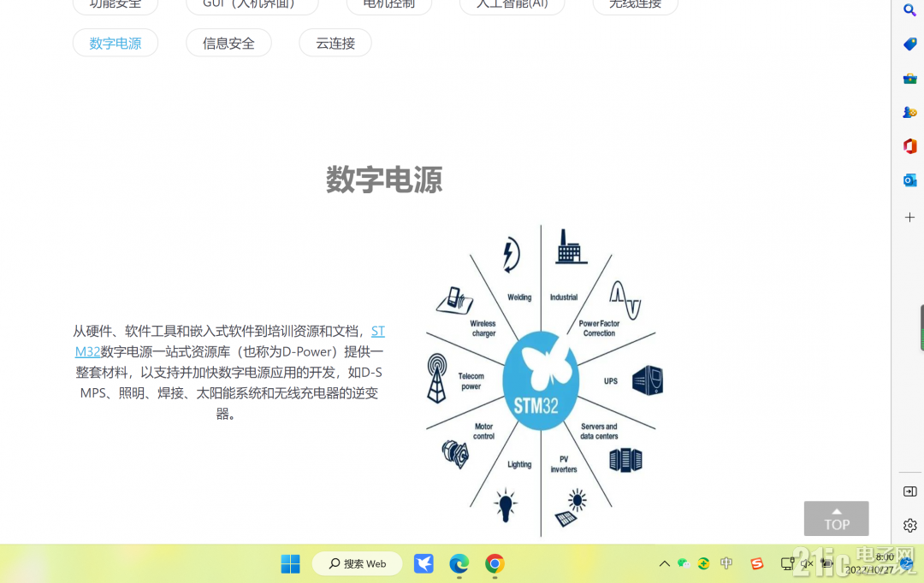Image resolution: width=924 pixels, height=583 pixels.
Task: Select the GUI（人机界面）tab
Action: click(x=252, y=5)
